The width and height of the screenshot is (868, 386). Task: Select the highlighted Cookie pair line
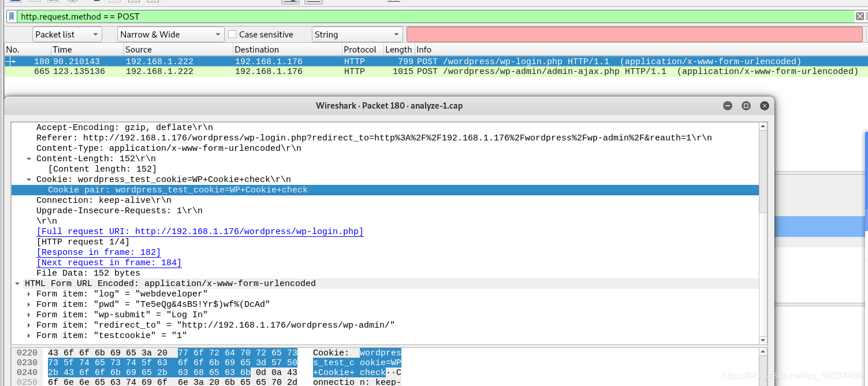point(385,190)
